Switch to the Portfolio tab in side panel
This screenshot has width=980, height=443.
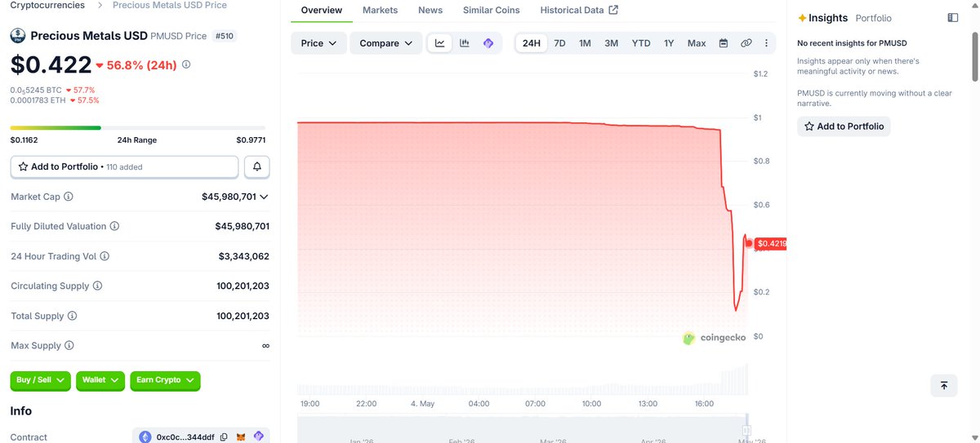click(x=873, y=18)
